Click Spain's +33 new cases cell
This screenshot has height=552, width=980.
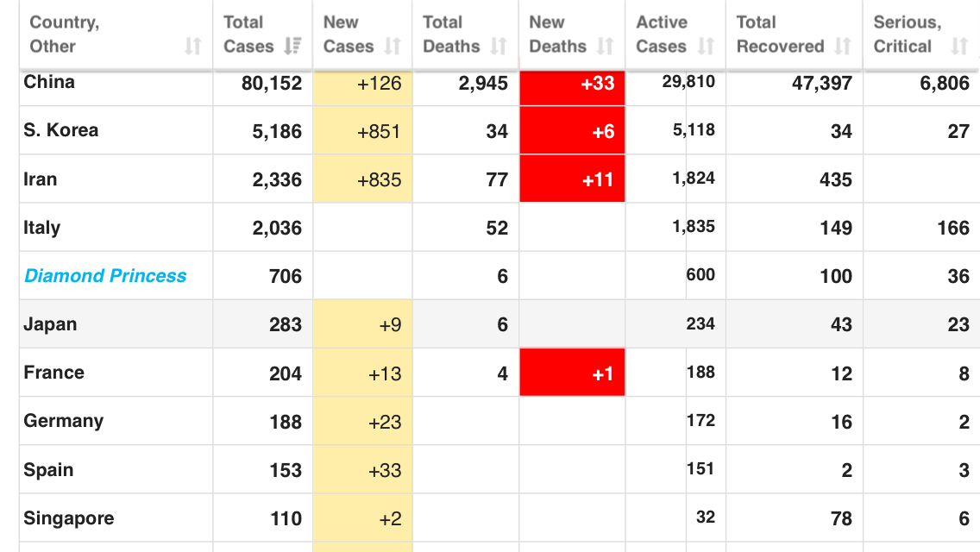coord(362,470)
